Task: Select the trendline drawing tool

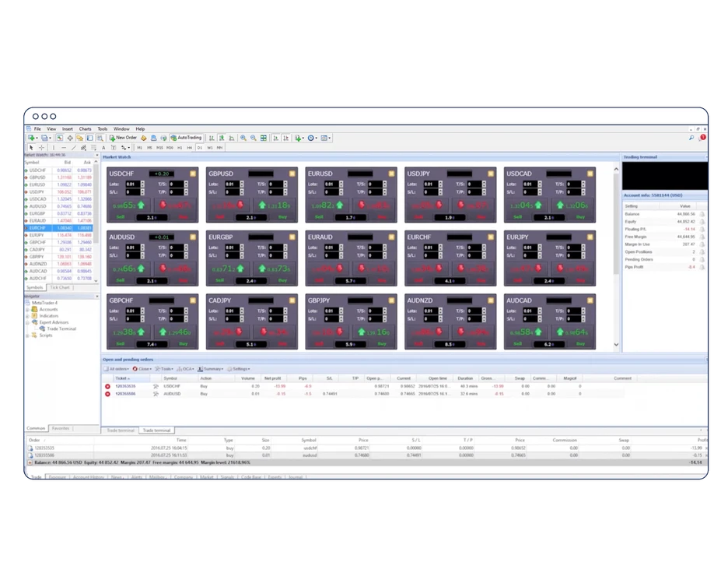Action: [x=73, y=148]
